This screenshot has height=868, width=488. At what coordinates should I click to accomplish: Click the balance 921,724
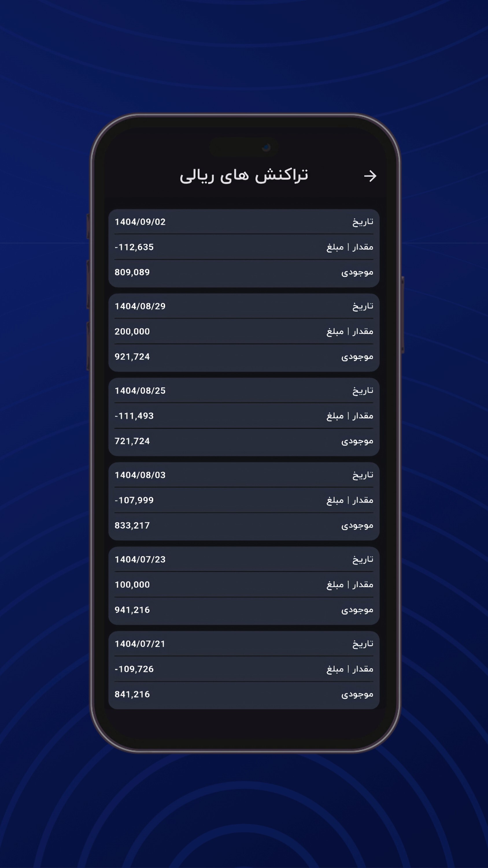pos(132,357)
